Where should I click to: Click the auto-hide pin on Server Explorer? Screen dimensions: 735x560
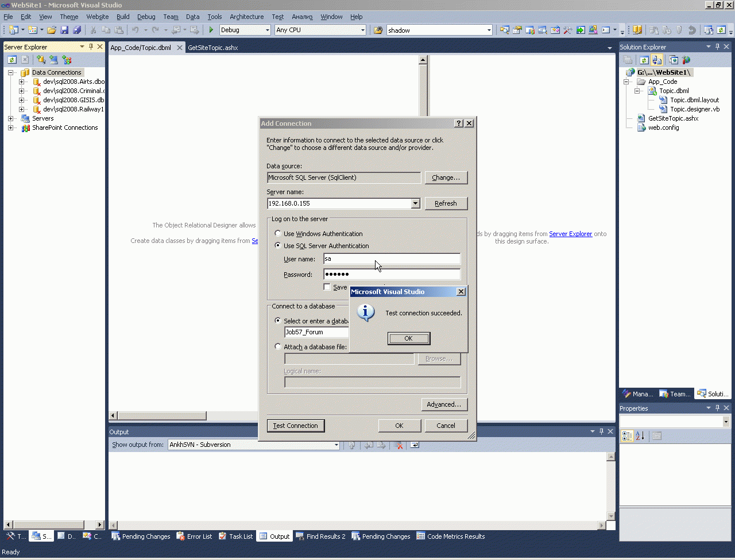tap(91, 47)
